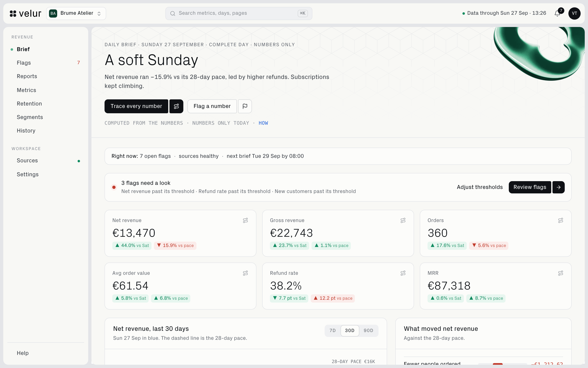Viewport: 588px width, 368px height.
Task: Select the 90D chart range
Action: coord(368,331)
